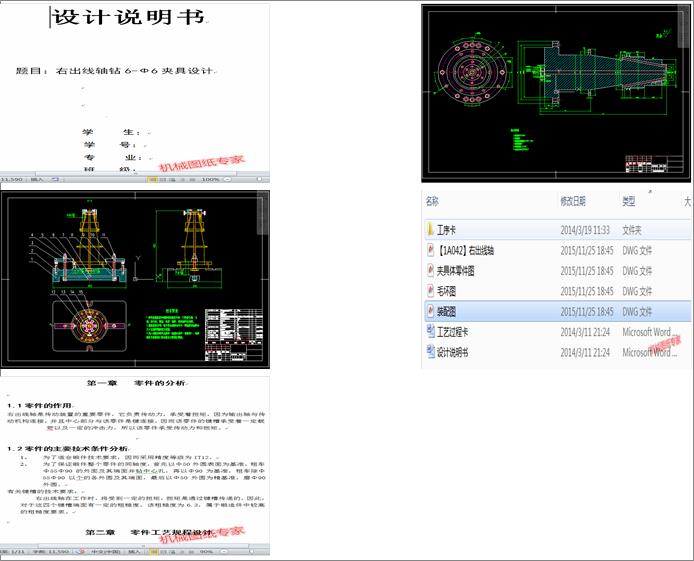The height and width of the screenshot is (561, 694).
Task: Select Full Screen Reading view in cover-page Word status bar
Action: (x=163, y=179)
